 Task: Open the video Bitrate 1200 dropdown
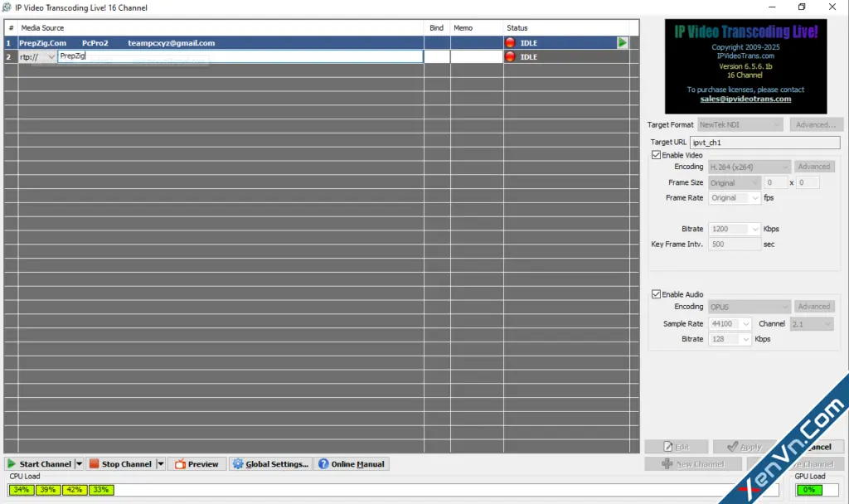click(x=735, y=229)
